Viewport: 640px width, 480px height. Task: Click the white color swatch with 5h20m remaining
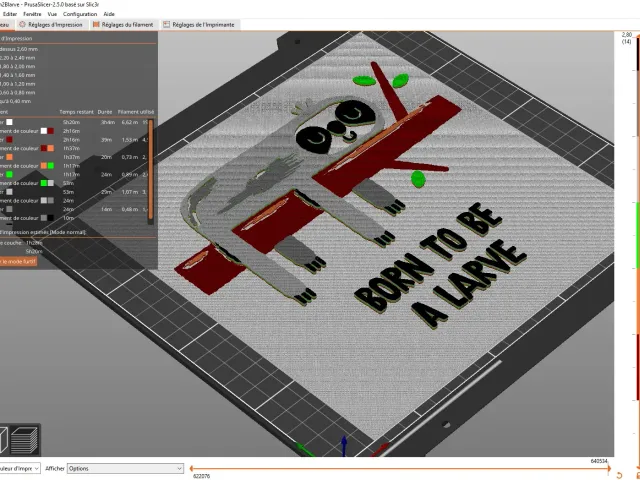click(x=9, y=122)
